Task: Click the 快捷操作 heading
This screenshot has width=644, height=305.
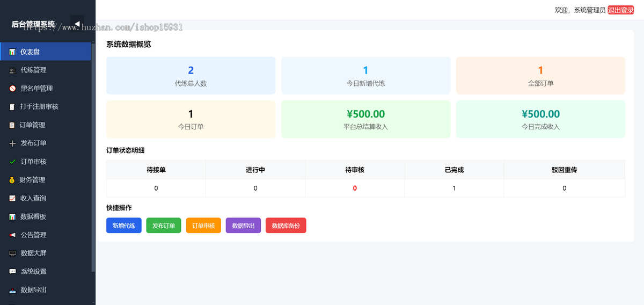Action: pos(119,208)
